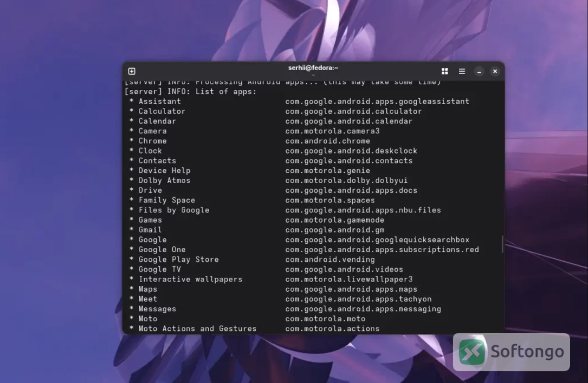The width and height of the screenshot is (588, 383).
Task: Click com.google.android.deskclock text
Action: click(351, 151)
